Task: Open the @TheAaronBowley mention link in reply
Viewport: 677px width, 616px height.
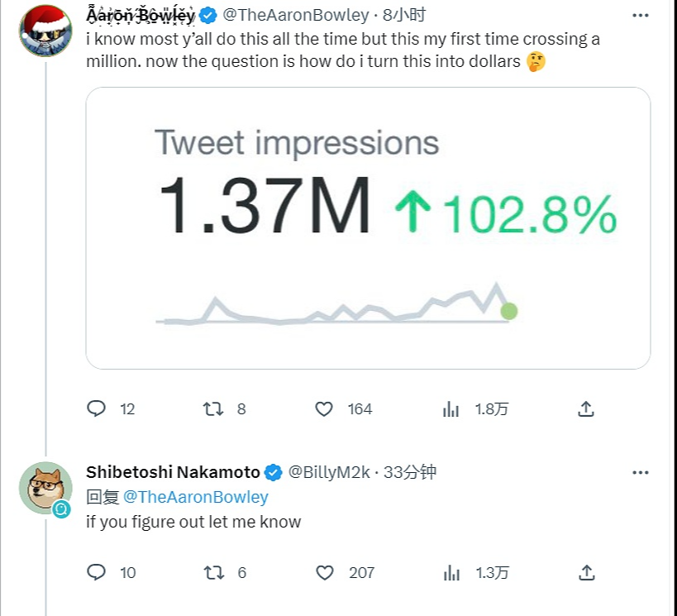Action: 196,497
